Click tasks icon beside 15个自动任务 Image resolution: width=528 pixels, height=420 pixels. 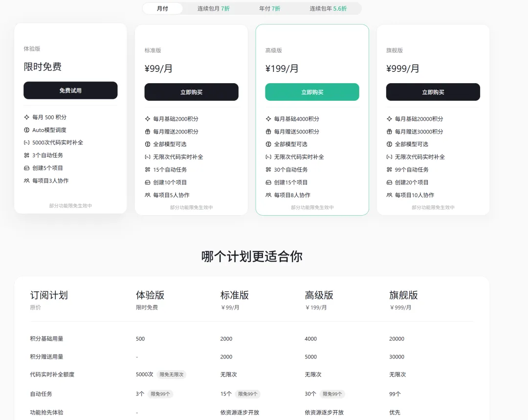pos(148,170)
